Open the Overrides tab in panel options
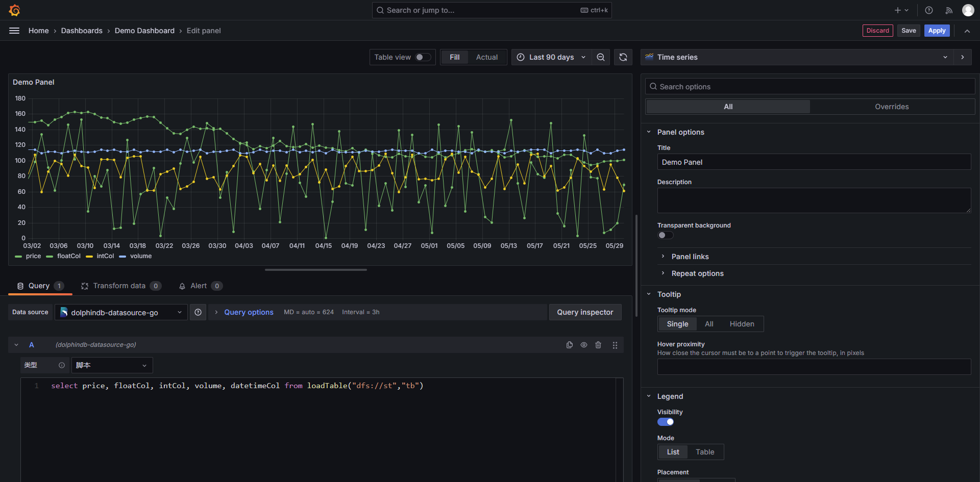 [x=892, y=107]
